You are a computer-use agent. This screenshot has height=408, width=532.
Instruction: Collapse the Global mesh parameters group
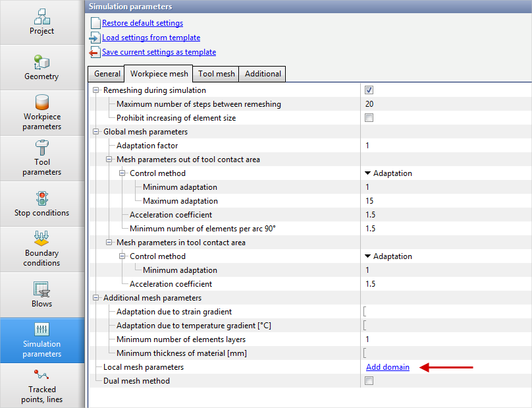pyautogui.click(x=97, y=132)
